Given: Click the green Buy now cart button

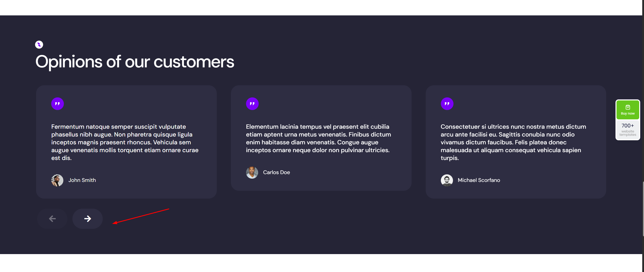Looking at the screenshot, I should point(628,110).
